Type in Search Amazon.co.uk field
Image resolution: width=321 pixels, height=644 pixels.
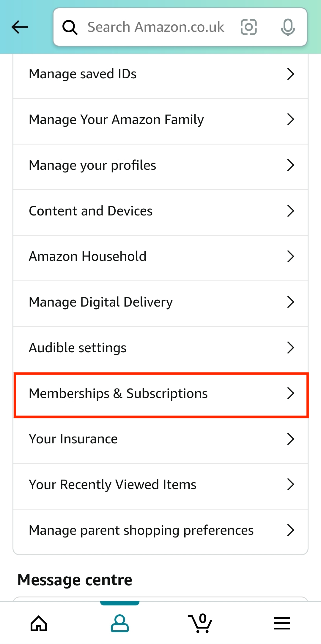156,27
